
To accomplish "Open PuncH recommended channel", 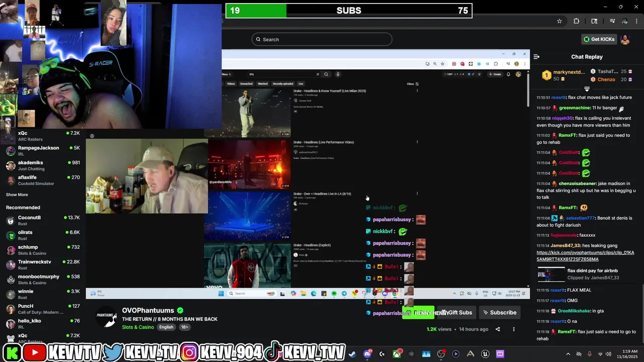I will click(43, 309).
